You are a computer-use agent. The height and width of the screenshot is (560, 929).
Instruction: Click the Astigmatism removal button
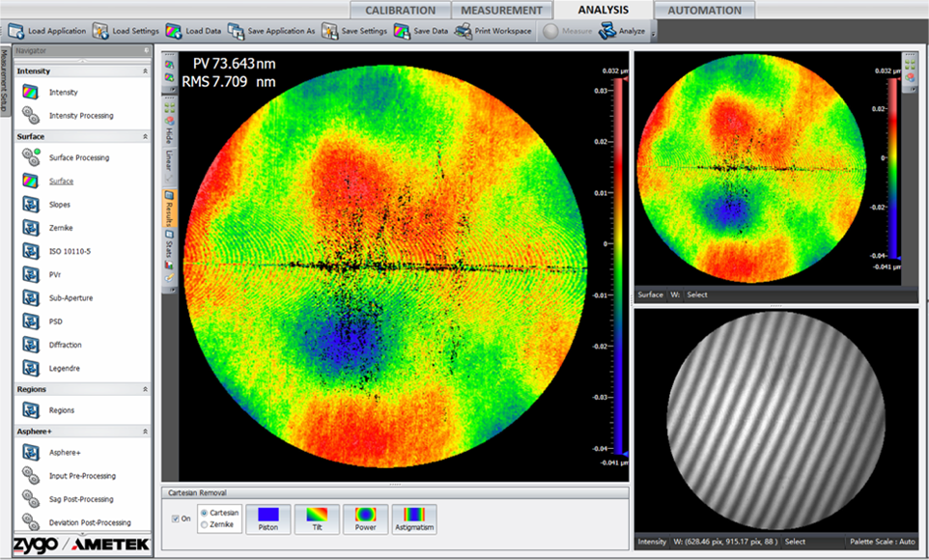point(414,519)
